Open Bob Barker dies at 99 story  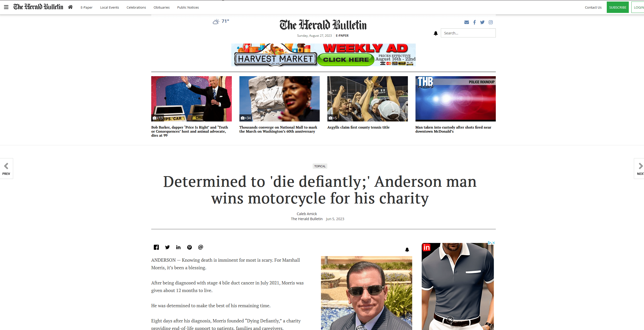pos(190,131)
